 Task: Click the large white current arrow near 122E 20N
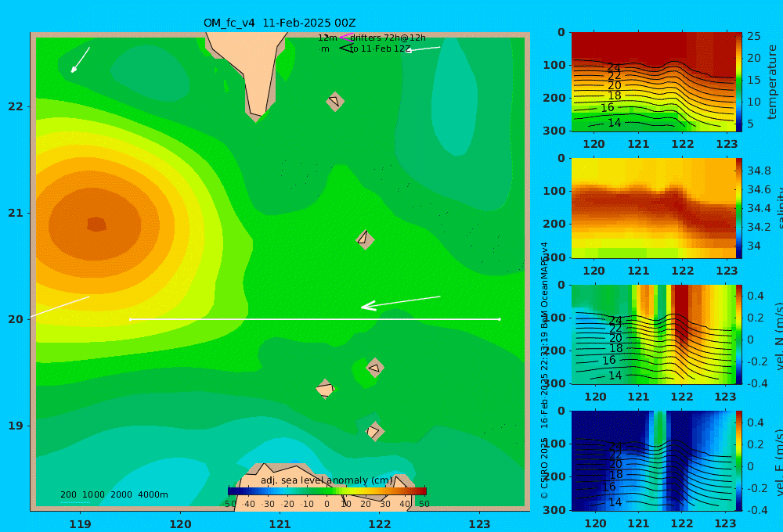400,303
